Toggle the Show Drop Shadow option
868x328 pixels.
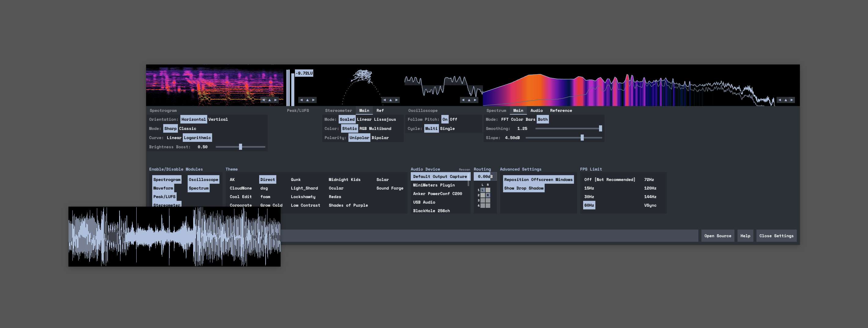[x=523, y=188]
